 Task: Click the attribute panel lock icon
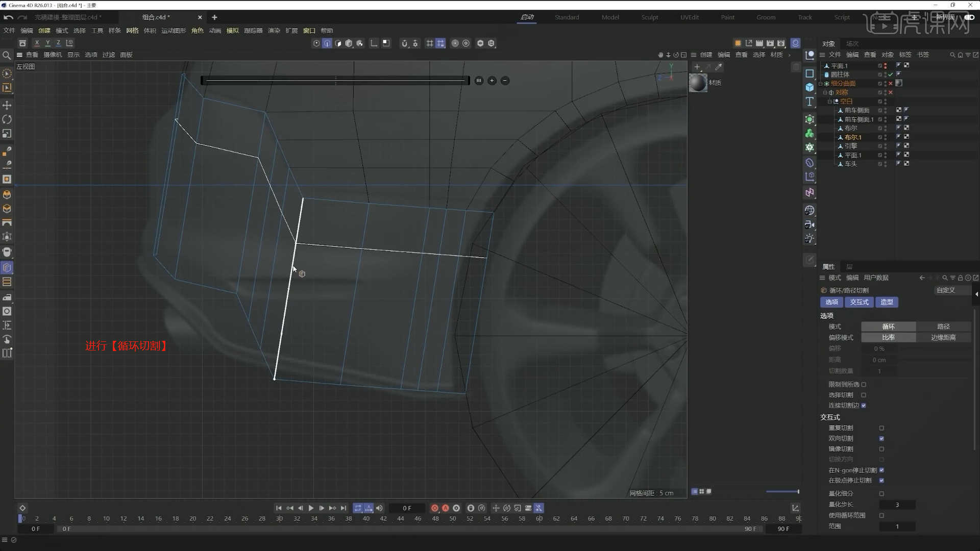point(960,278)
